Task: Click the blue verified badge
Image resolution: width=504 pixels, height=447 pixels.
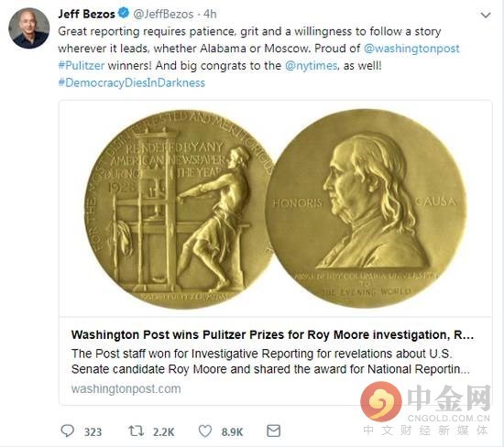Action: [x=124, y=13]
